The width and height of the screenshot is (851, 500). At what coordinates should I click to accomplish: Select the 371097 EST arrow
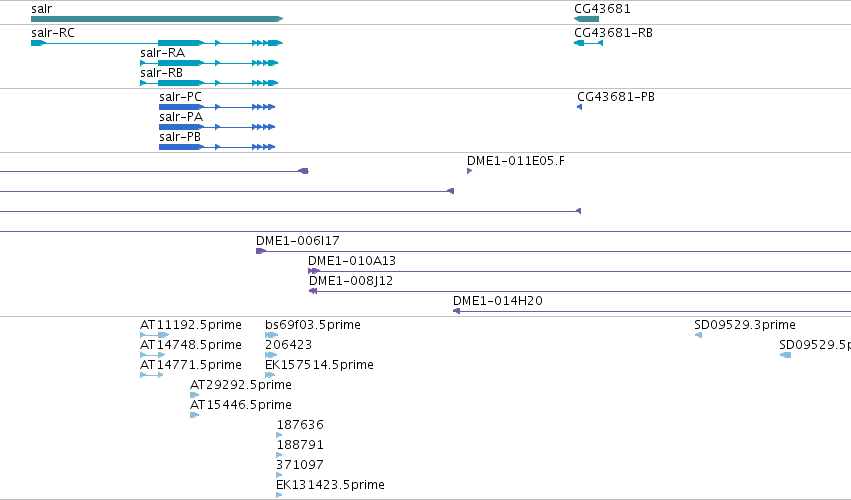280,475
